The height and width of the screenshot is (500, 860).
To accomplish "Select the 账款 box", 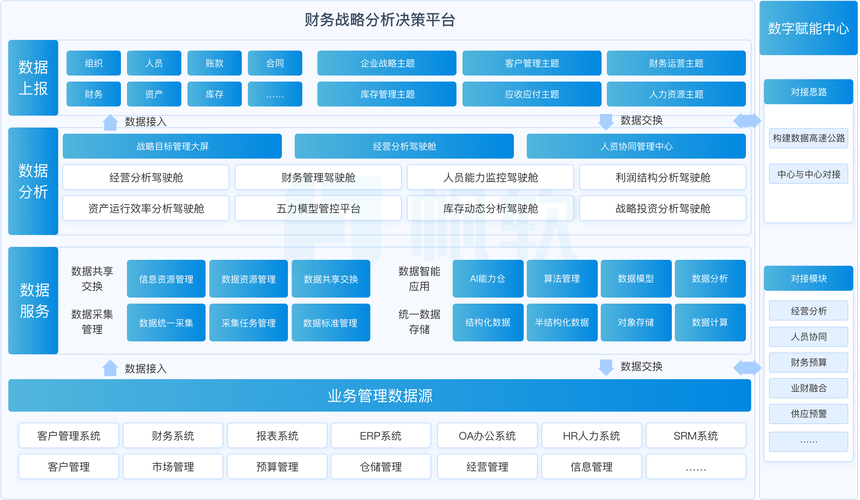I will click(214, 63).
